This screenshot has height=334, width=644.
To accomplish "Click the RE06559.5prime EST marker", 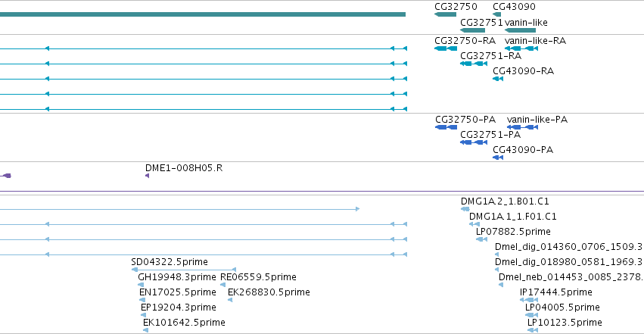I will click(x=222, y=285).
